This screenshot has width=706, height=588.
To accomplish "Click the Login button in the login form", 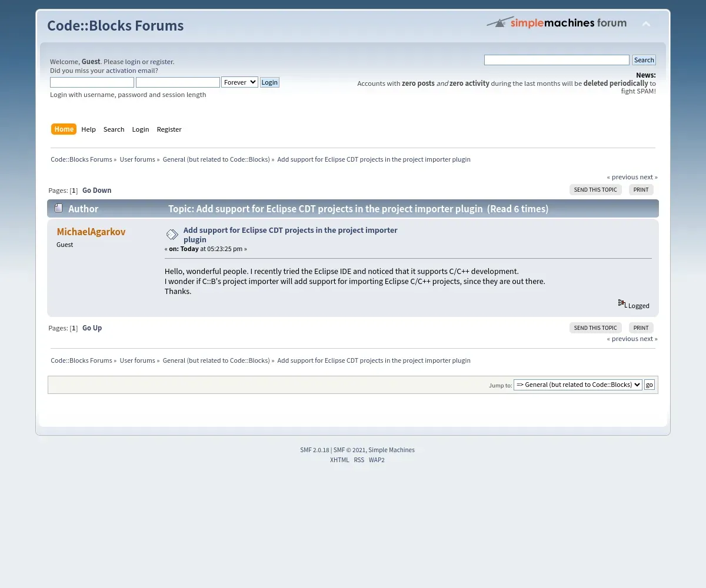I will [x=269, y=82].
